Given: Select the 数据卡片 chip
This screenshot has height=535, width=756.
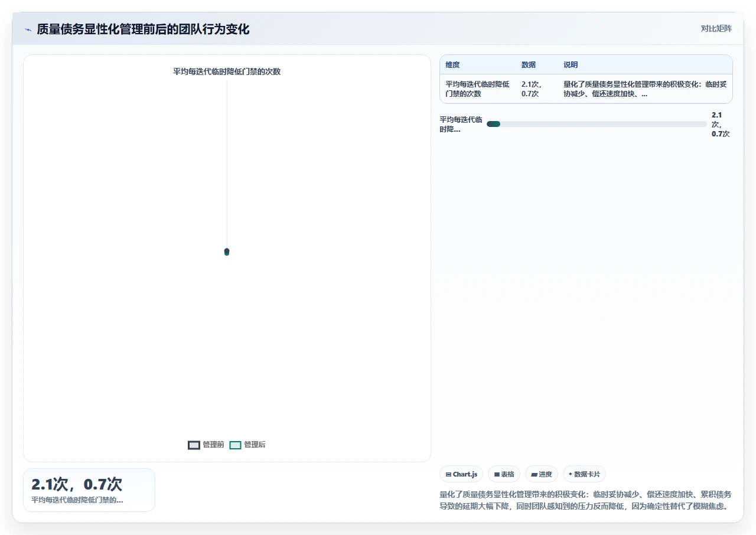Looking at the screenshot, I should (584, 474).
